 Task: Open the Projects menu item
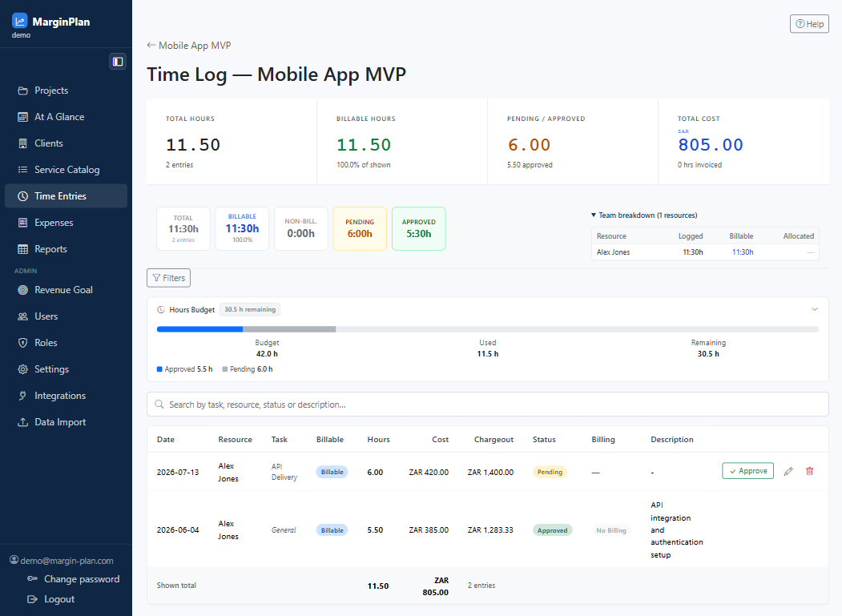click(66, 91)
